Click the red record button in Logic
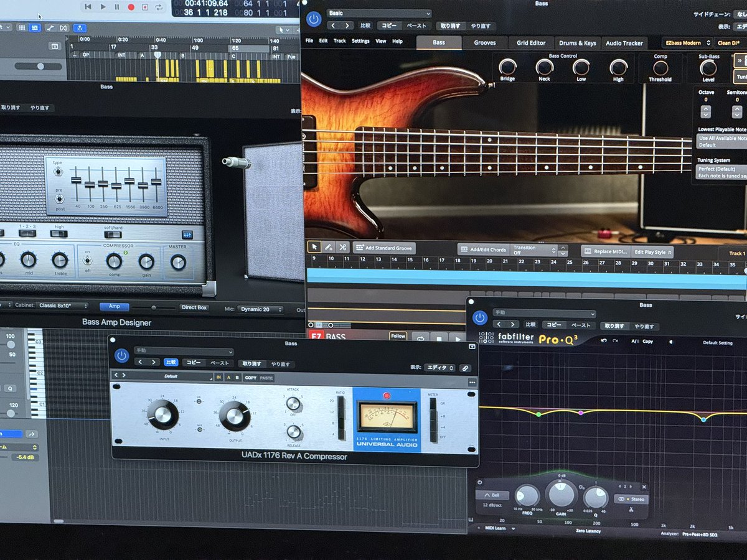The width and height of the screenshot is (747, 560). [131, 7]
